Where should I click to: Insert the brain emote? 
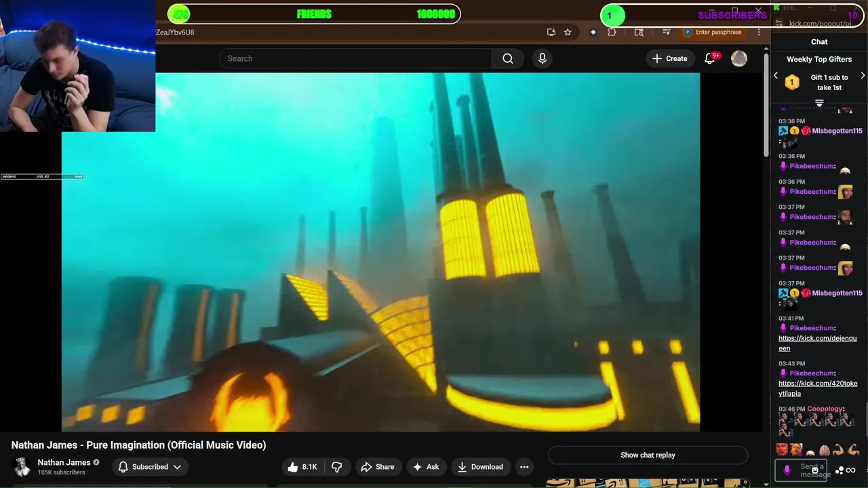(x=825, y=450)
